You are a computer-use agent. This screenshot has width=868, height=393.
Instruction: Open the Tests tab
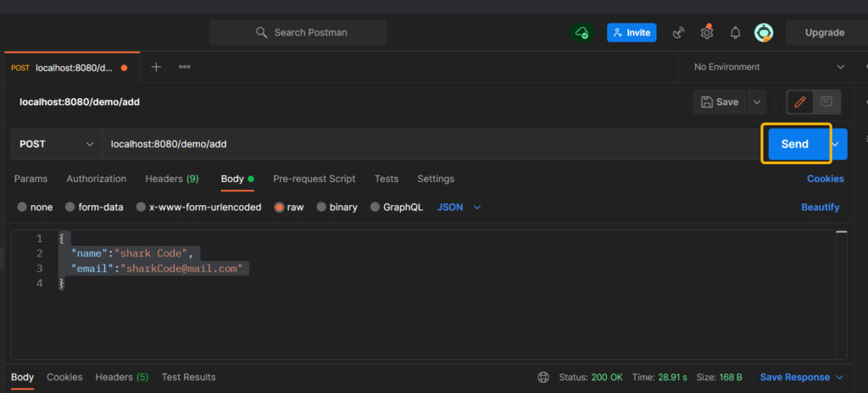coord(387,179)
